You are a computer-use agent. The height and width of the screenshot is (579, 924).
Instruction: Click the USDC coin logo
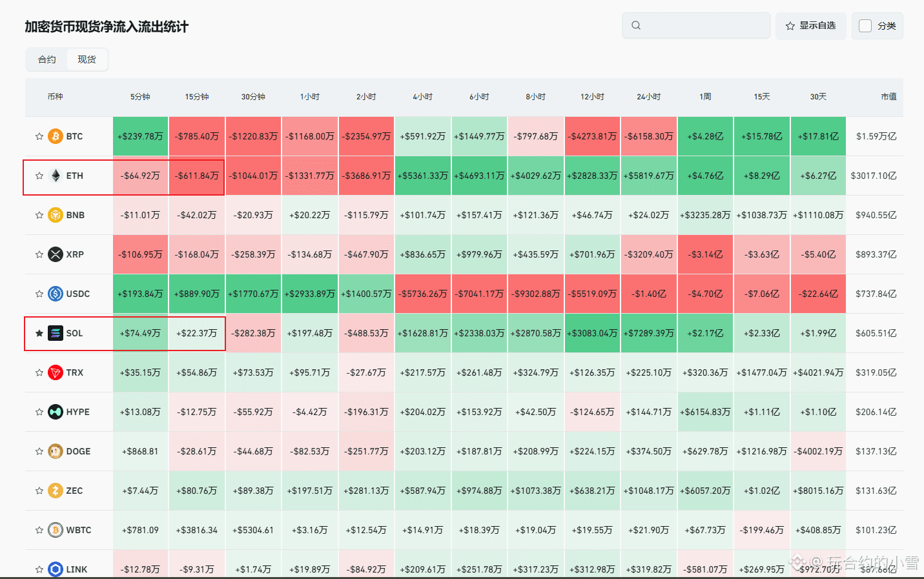(x=56, y=294)
